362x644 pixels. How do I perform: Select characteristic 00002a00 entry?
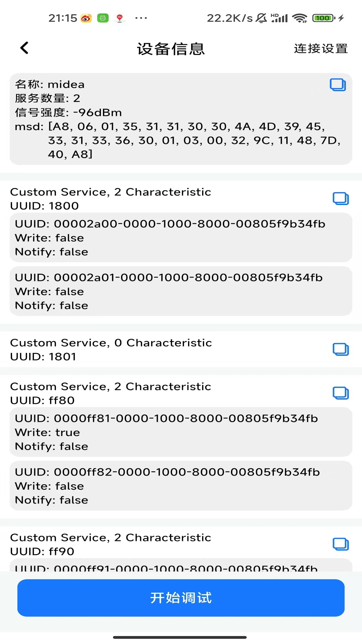pos(181,238)
